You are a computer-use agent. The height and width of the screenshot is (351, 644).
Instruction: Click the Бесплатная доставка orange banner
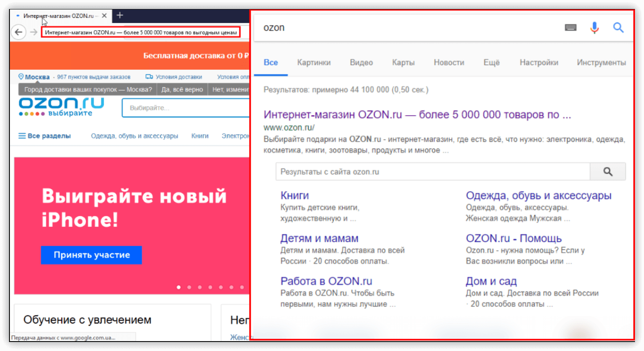130,56
